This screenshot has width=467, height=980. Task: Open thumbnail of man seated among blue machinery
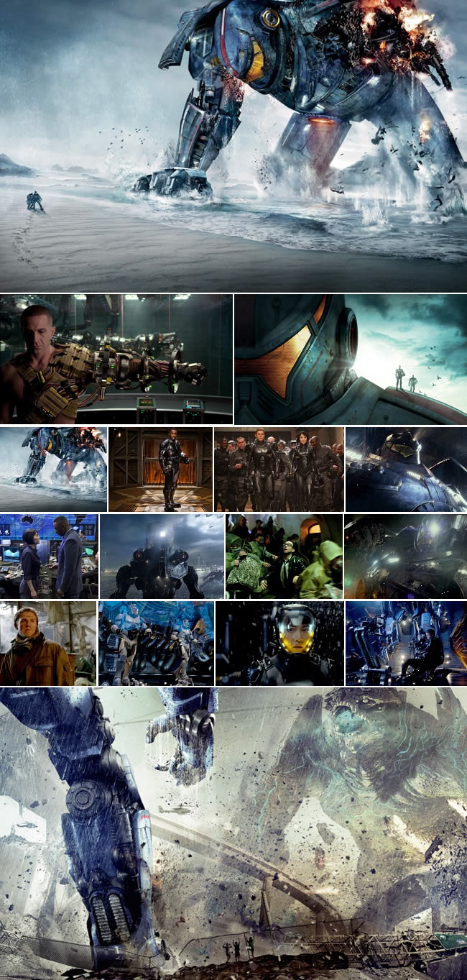coord(406,643)
